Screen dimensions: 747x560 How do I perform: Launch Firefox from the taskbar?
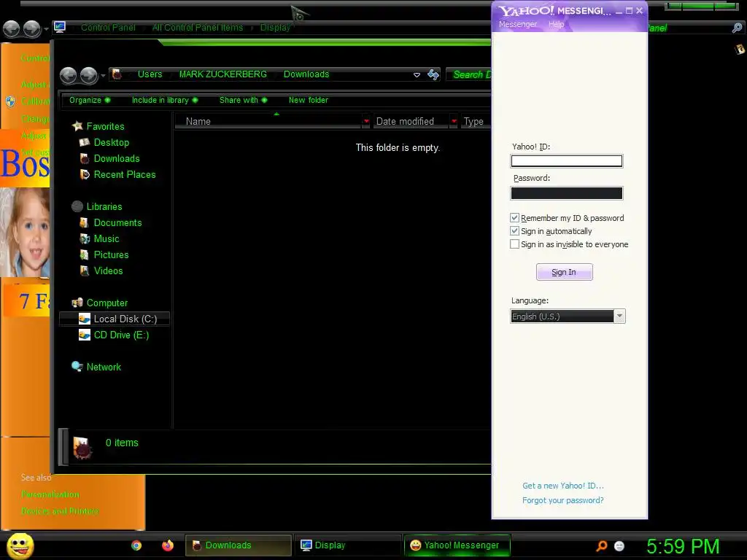click(x=168, y=545)
